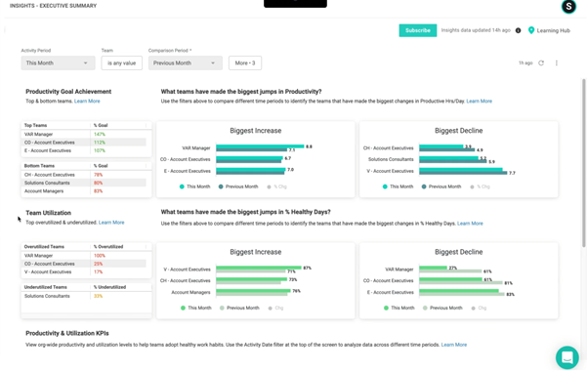Screen dimensions: 588x372
Task: Click VAR Manager 27% bar in Healthy Days Decline
Action: click(x=433, y=268)
